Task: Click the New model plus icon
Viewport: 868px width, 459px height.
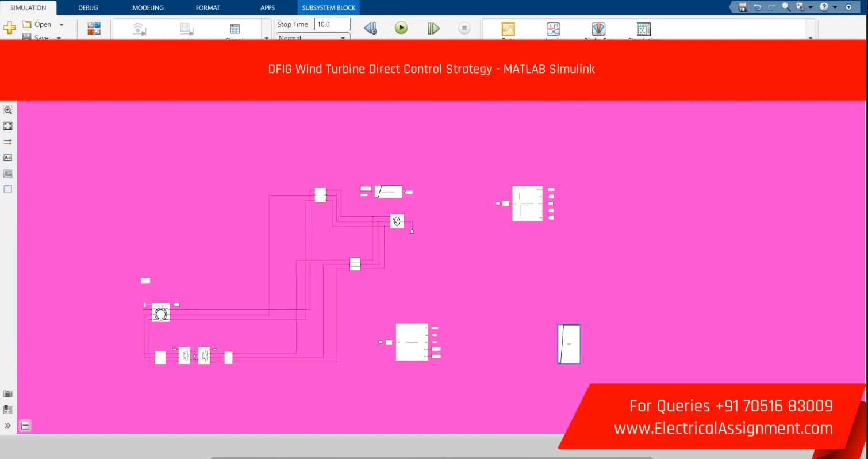Action: coord(9,28)
